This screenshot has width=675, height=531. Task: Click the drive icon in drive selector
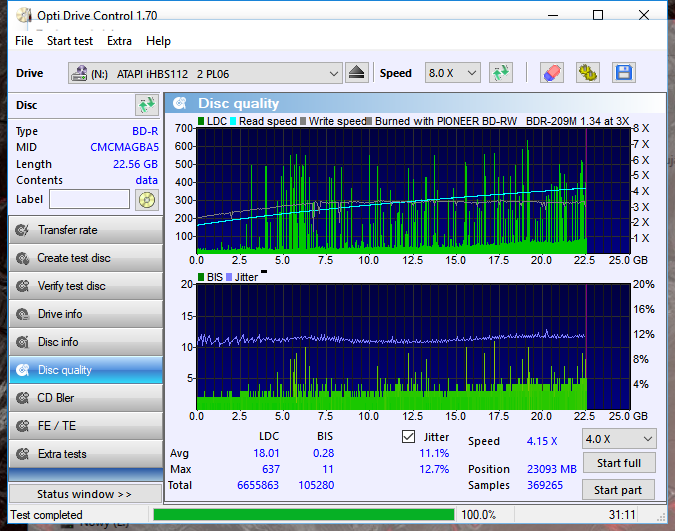tap(79, 74)
